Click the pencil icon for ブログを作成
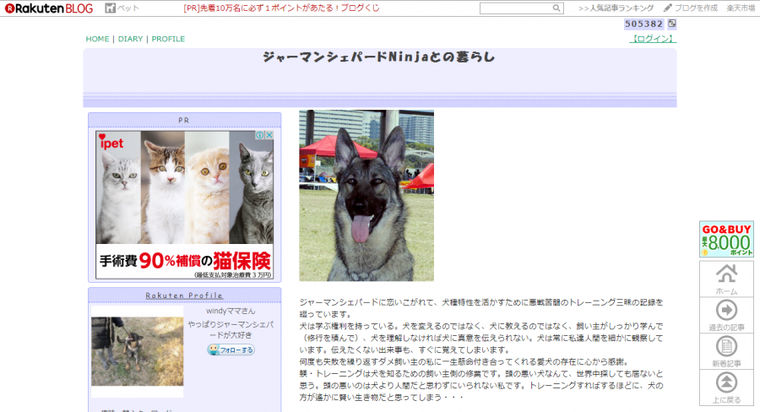This screenshot has width=760, height=412. pyautogui.click(x=668, y=8)
